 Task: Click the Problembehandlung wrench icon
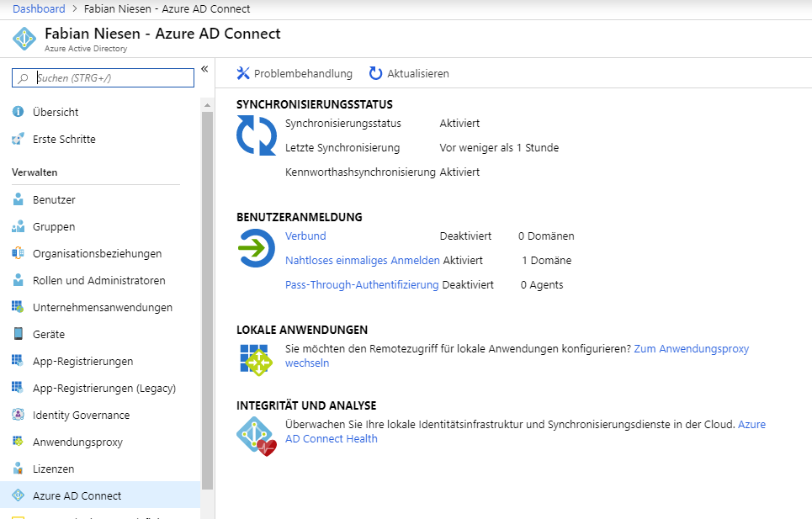click(x=243, y=73)
